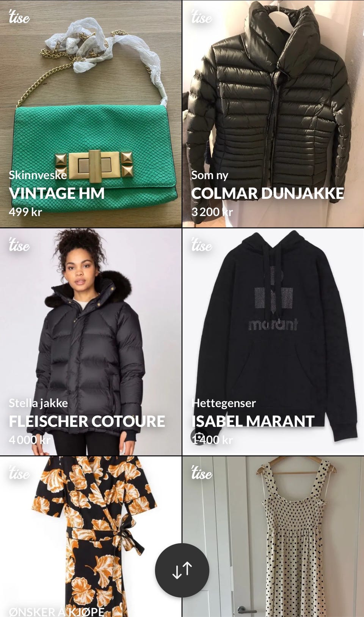Tap the camera icon beside 1 400 kr
The width and height of the screenshot is (364, 617).
coord(198,437)
